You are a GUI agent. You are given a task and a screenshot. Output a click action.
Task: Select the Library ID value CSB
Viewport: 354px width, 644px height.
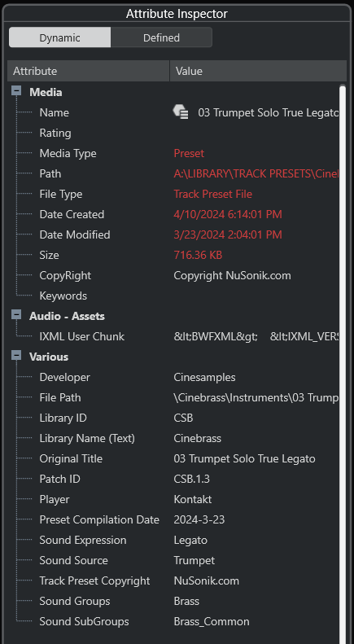click(x=183, y=418)
